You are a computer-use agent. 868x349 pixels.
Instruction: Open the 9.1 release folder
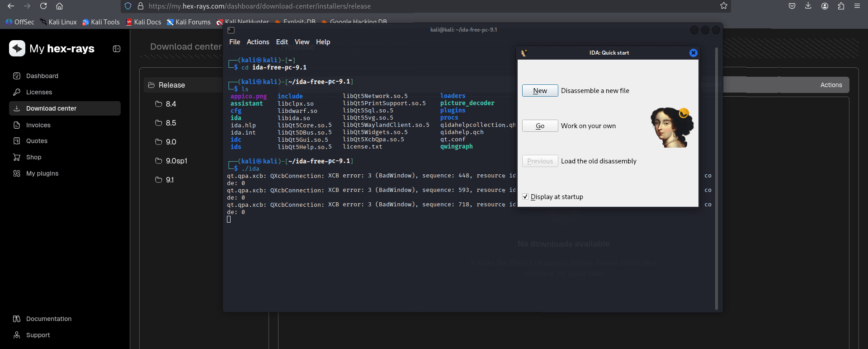(165, 180)
